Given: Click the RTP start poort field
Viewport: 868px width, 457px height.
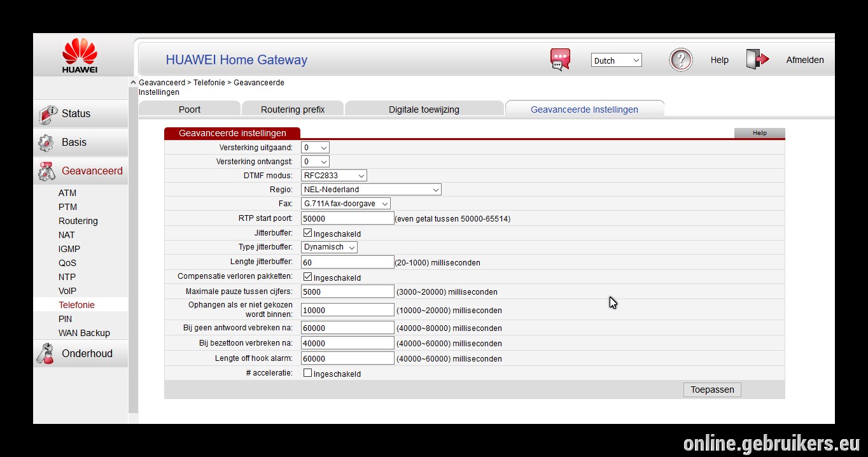Looking at the screenshot, I should (347, 218).
